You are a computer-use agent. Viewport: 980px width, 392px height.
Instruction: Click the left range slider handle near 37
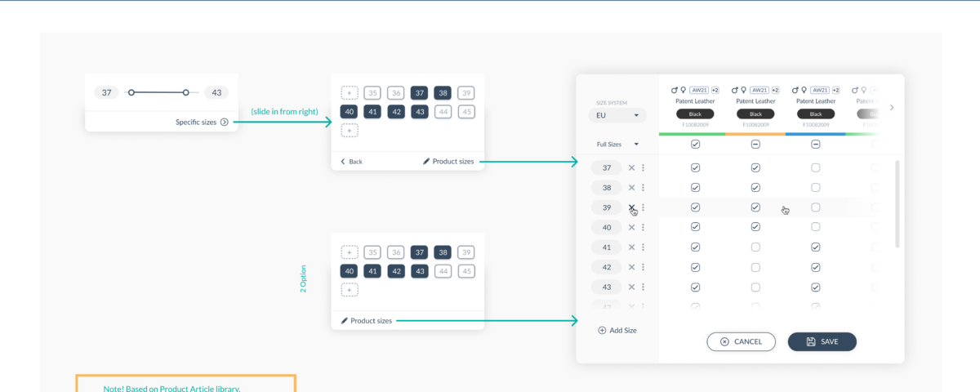(x=131, y=93)
